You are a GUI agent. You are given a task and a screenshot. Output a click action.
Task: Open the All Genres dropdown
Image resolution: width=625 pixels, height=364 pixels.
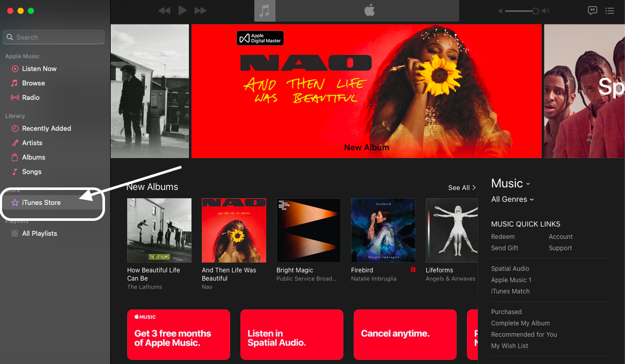512,199
